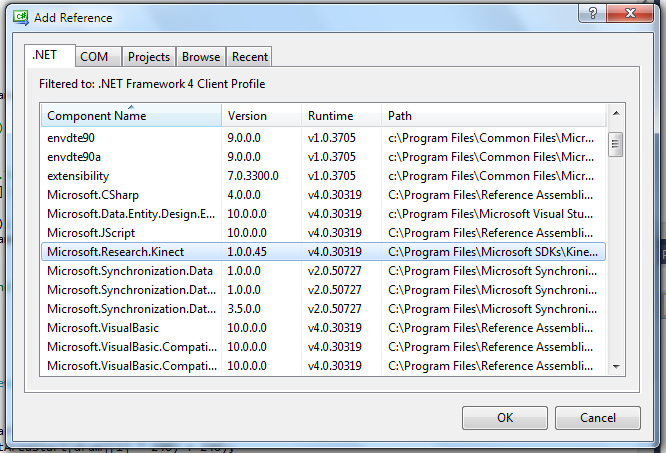Select Microsoft.VisualBasic component
Screen dimensions: 666x453
[323, 328]
